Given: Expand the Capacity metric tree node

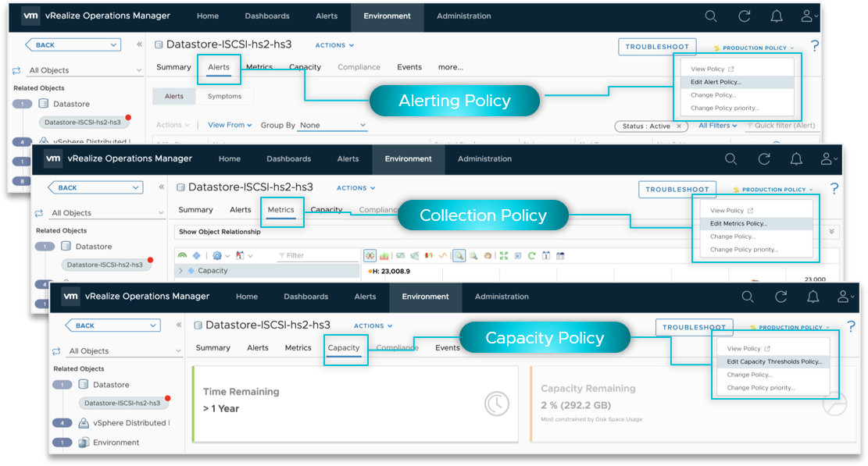Looking at the screenshot, I should 180,271.
